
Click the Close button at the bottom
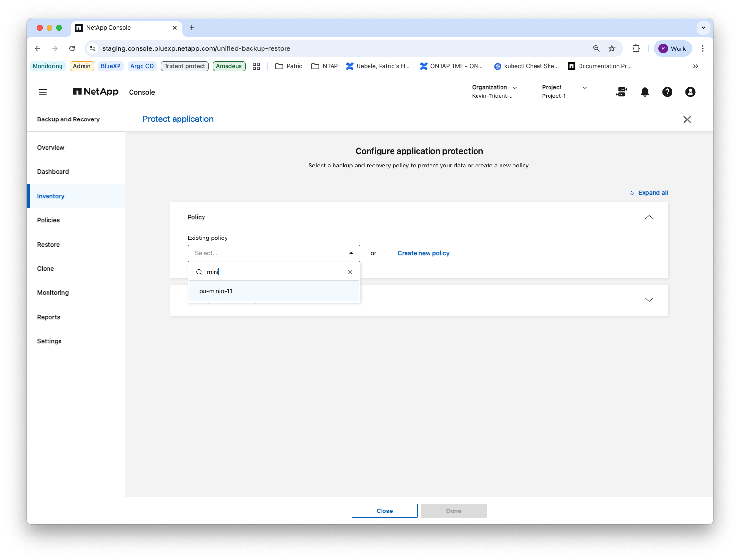[384, 511]
